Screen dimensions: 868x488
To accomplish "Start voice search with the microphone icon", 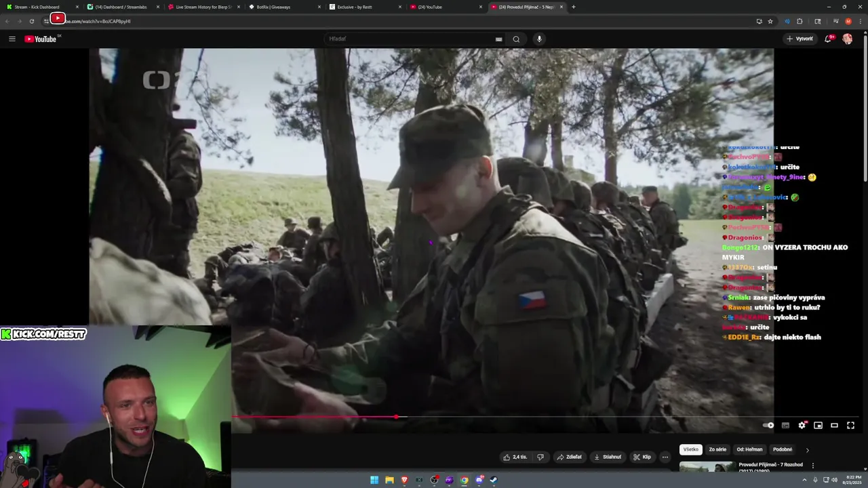I will click(539, 39).
